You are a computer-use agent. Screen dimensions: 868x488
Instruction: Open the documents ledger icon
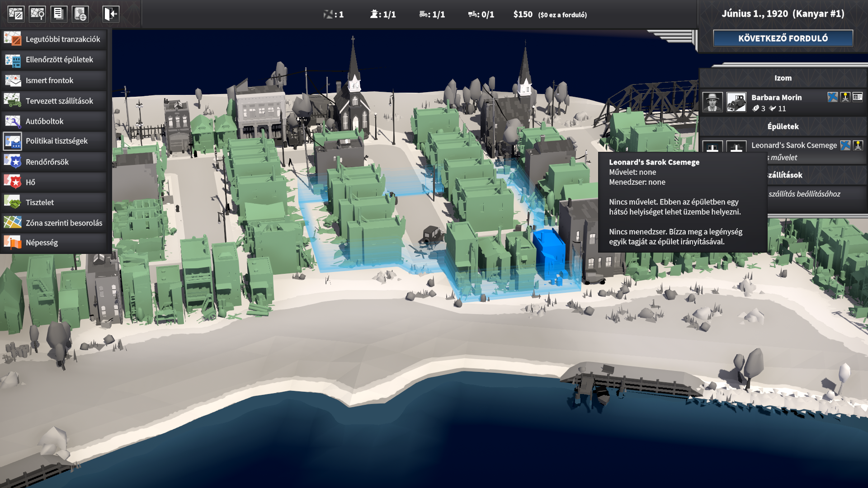tap(59, 14)
